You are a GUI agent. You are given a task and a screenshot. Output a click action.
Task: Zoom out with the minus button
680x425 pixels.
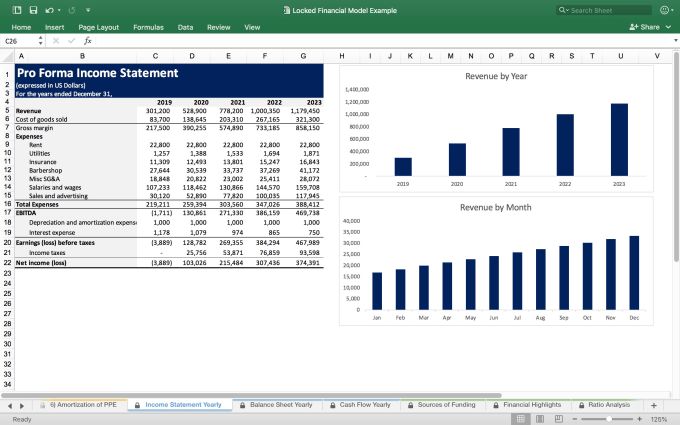point(575,419)
